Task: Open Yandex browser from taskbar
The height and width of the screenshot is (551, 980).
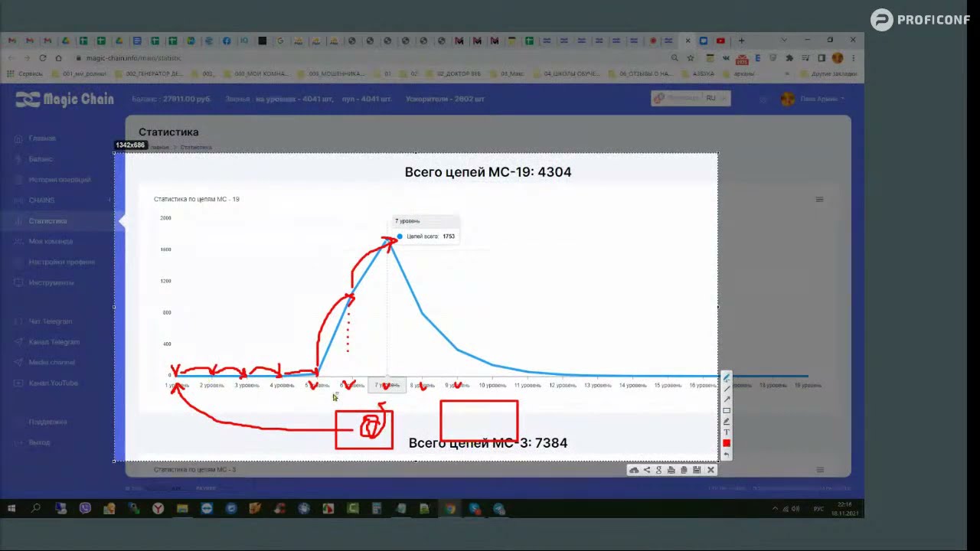Action: pos(158,508)
